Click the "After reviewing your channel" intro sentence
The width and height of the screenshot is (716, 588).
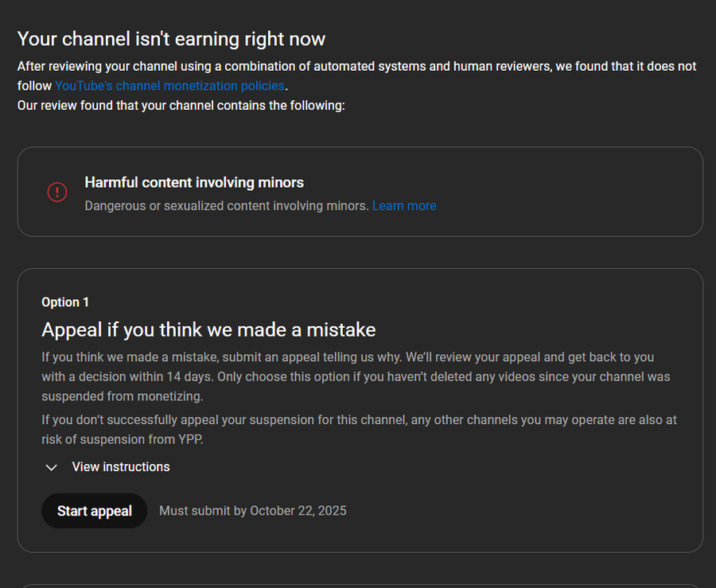[356, 67]
